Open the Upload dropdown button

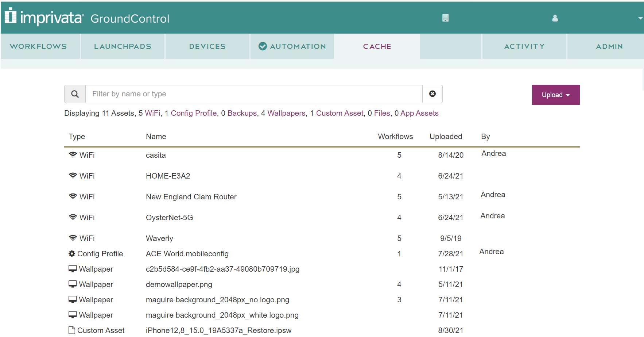point(556,95)
